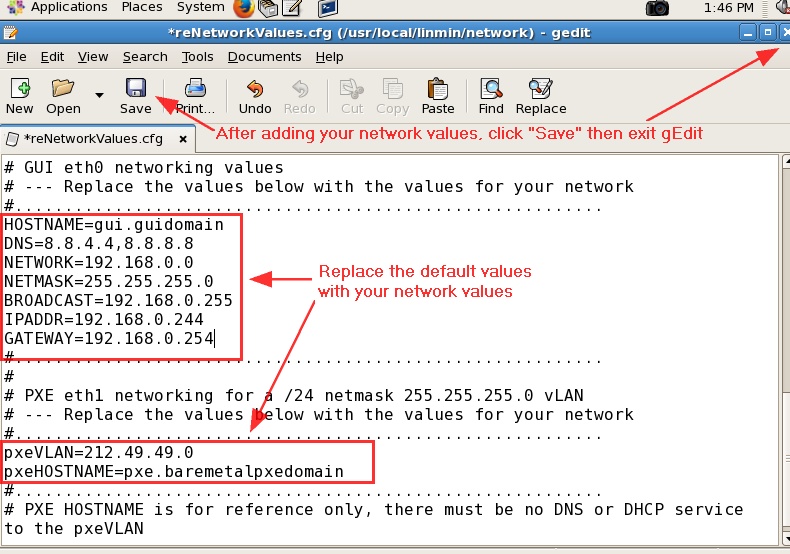
Task: Click the 'PXE HOSTNAME is for reference only' comment
Action: [x=373, y=519]
